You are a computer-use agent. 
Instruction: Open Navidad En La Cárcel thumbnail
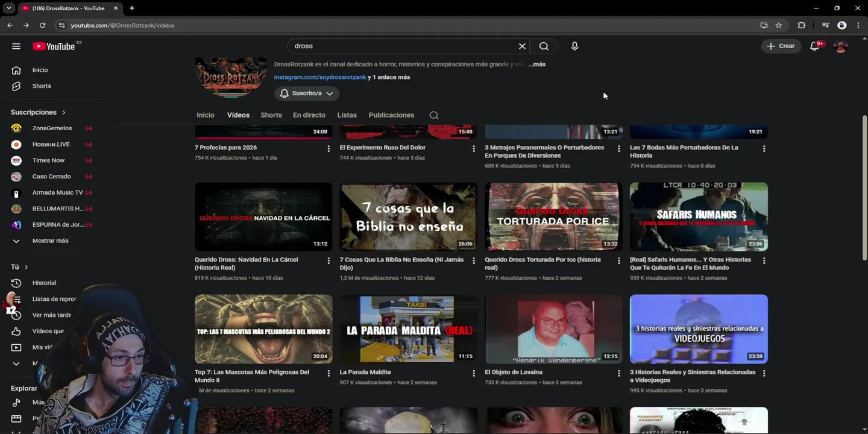(263, 216)
